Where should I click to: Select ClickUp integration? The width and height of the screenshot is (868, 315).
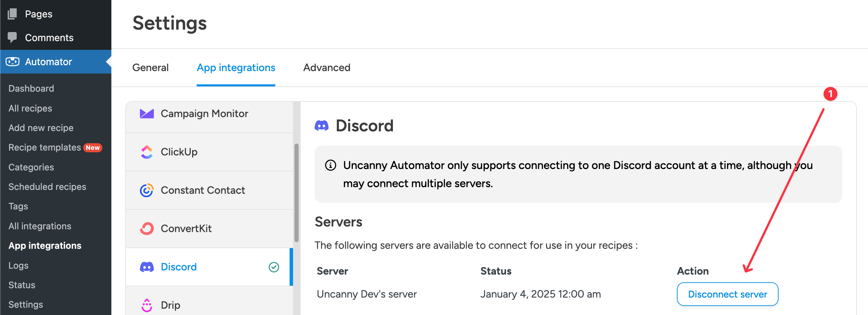[209, 152]
